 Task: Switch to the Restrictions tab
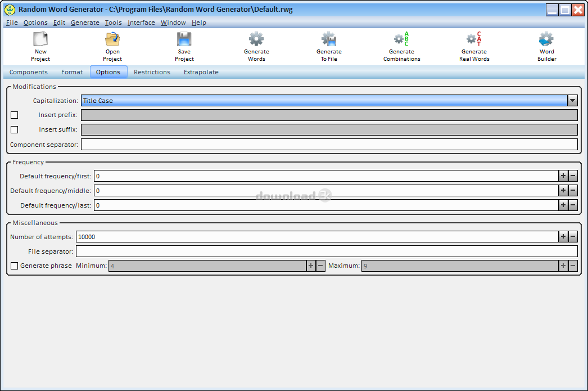pyautogui.click(x=152, y=72)
